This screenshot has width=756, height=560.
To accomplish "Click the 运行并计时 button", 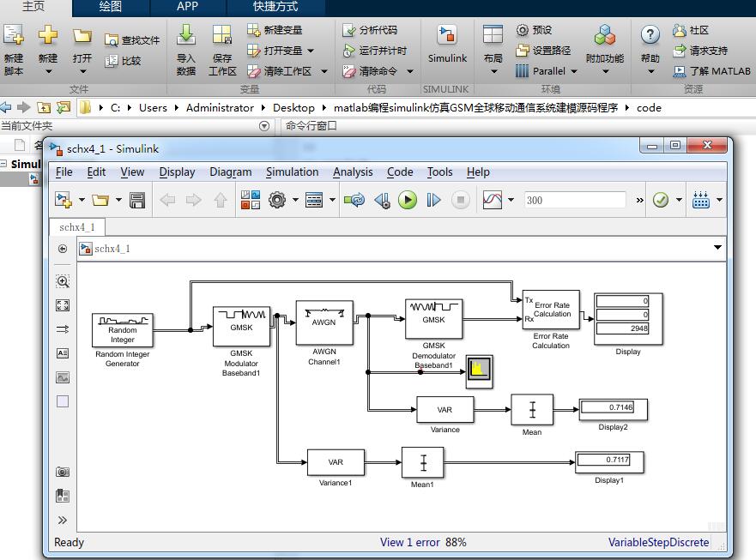I will click(x=375, y=51).
